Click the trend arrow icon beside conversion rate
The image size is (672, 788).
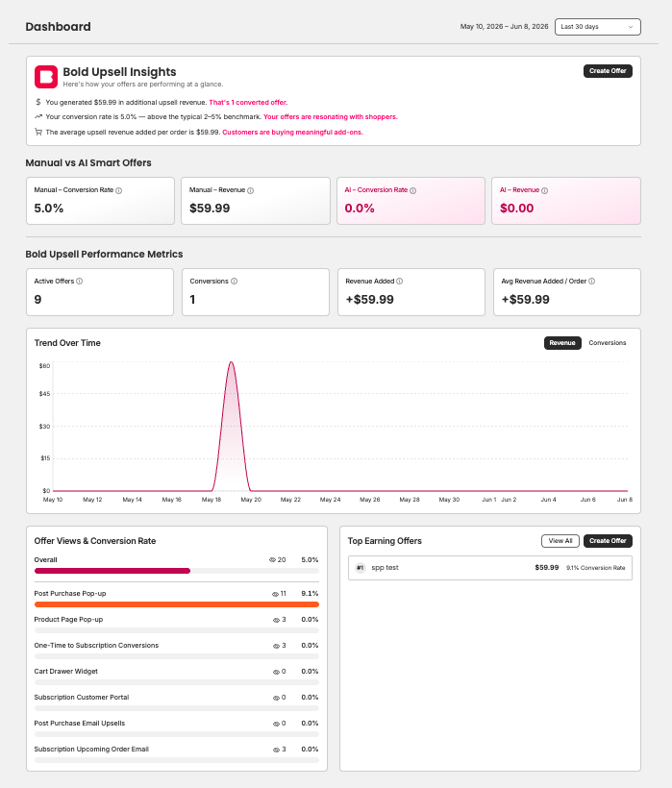38,116
